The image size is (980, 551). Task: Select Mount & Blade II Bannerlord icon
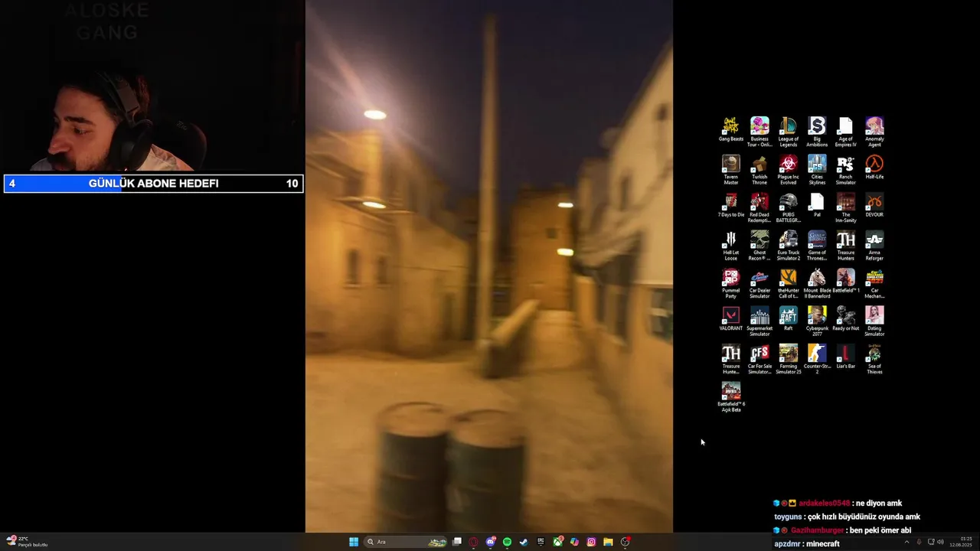[x=817, y=284]
